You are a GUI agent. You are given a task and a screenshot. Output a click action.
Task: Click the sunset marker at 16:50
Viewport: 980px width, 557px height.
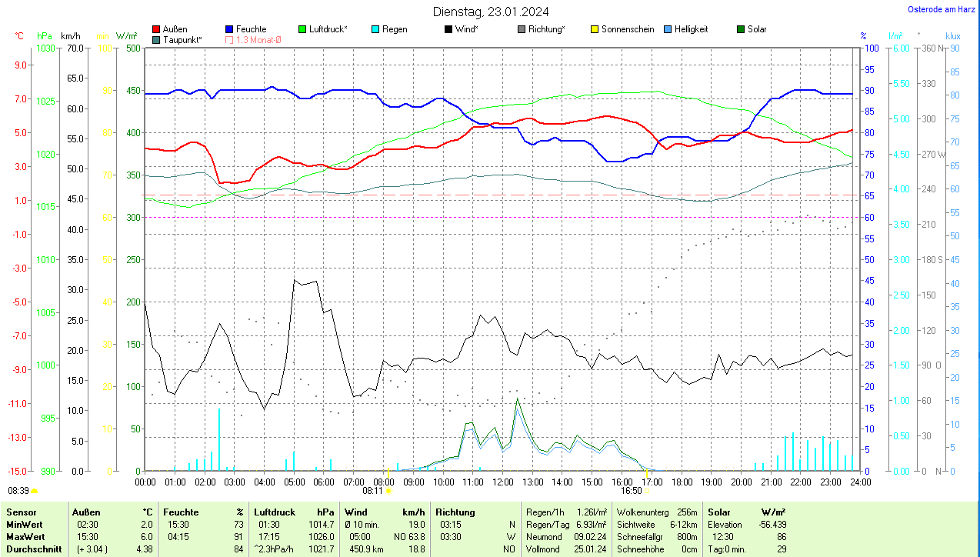click(x=647, y=490)
